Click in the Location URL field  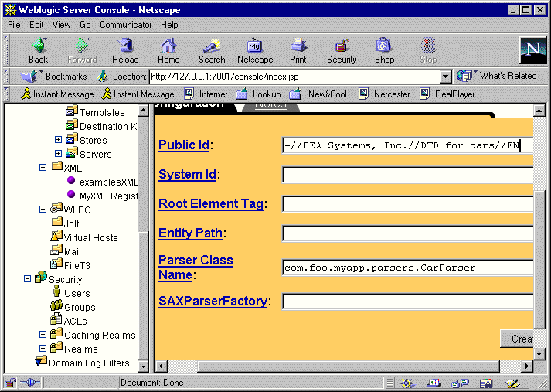pos(294,77)
